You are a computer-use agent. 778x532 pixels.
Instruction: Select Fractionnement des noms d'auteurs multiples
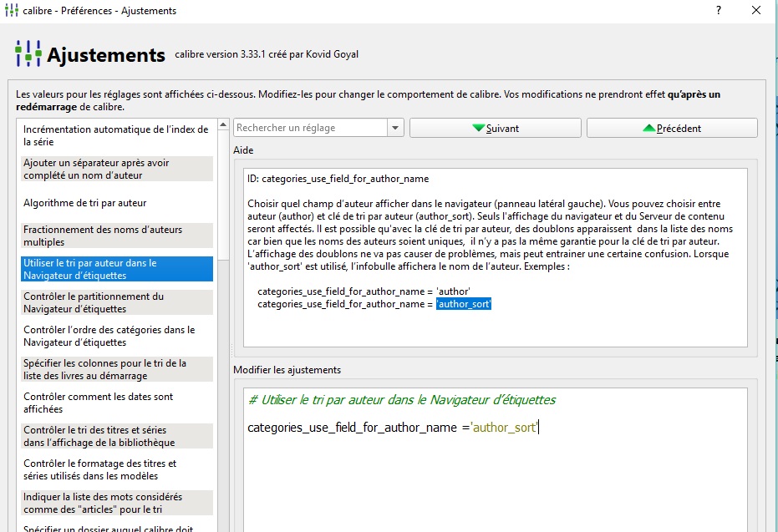117,236
